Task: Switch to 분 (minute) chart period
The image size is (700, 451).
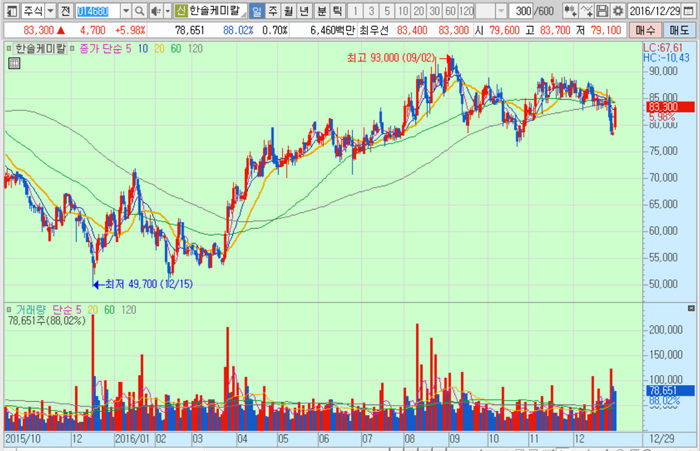Action: pos(321,10)
